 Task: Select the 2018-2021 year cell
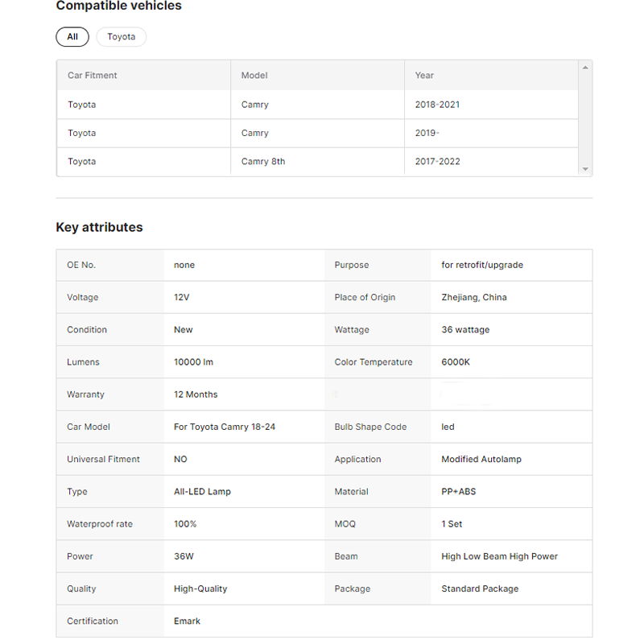click(x=437, y=105)
